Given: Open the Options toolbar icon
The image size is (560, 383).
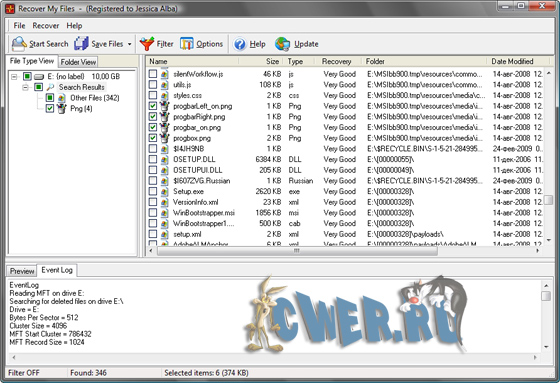Looking at the screenshot, I should [x=186, y=44].
